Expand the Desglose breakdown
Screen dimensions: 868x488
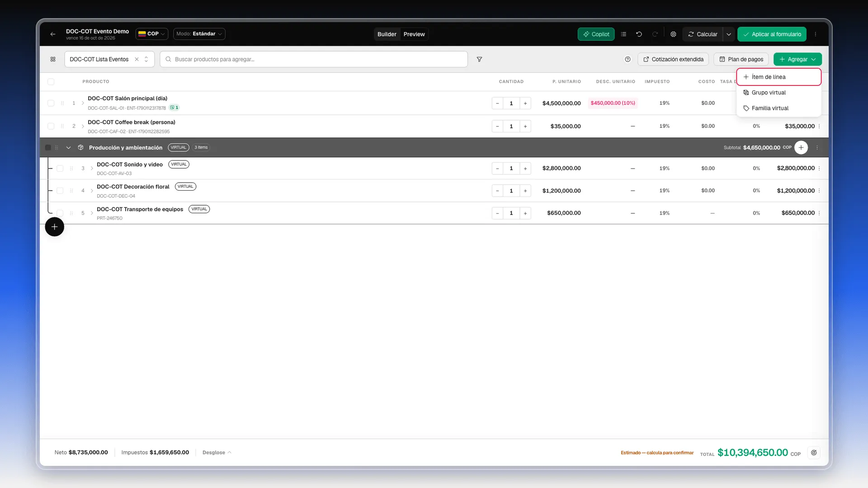pyautogui.click(x=217, y=453)
